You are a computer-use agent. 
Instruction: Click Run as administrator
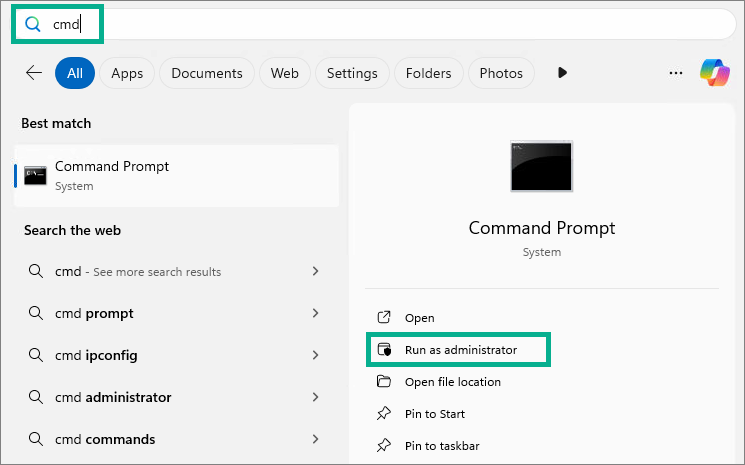click(460, 350)
